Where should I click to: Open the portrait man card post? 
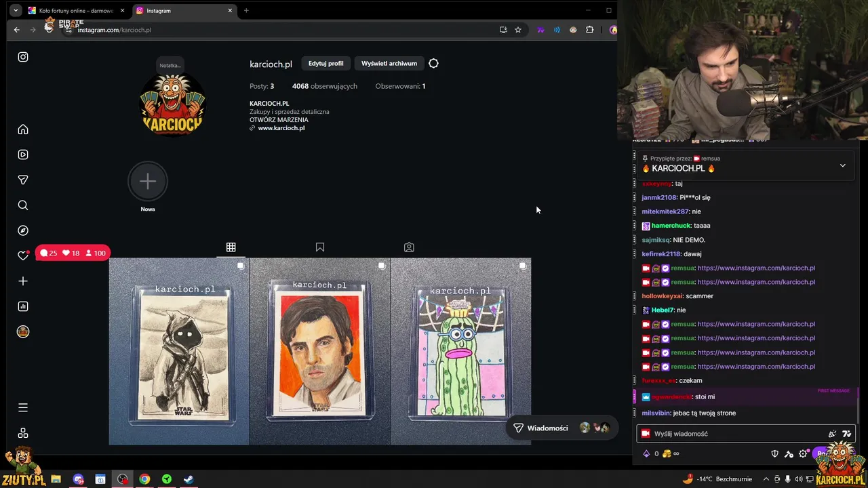pos(319,351)
